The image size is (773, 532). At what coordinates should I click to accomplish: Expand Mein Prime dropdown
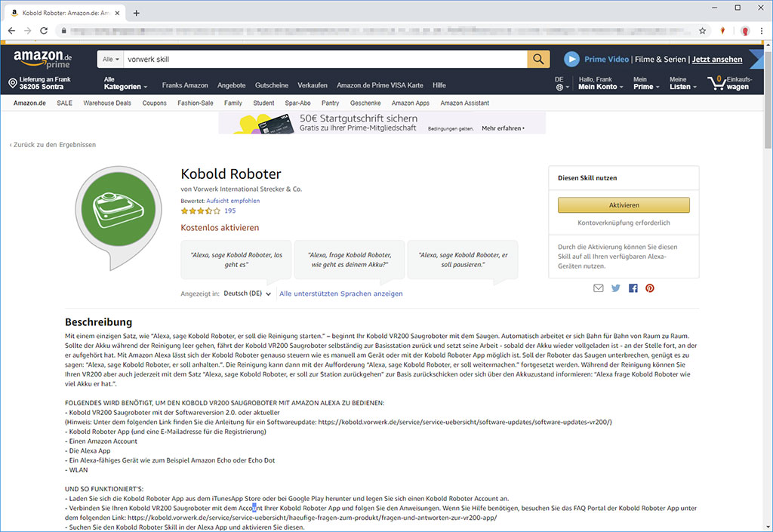646,83
